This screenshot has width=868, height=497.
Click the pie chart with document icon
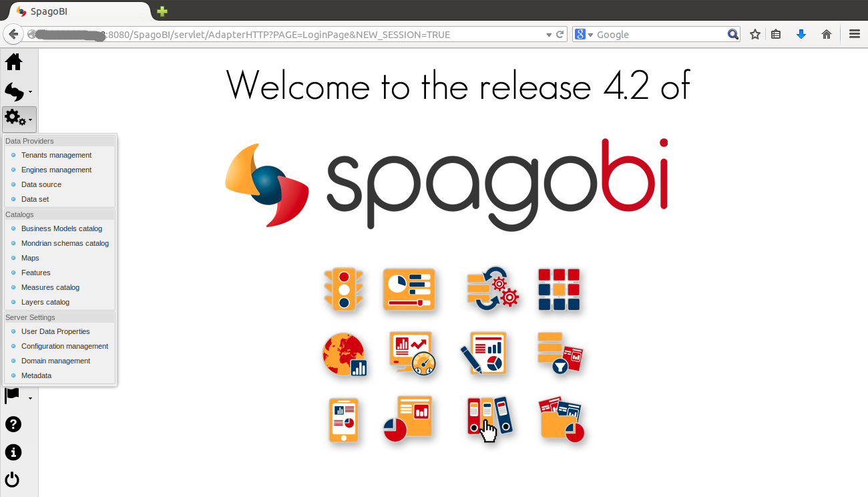[x=408, y=419]
